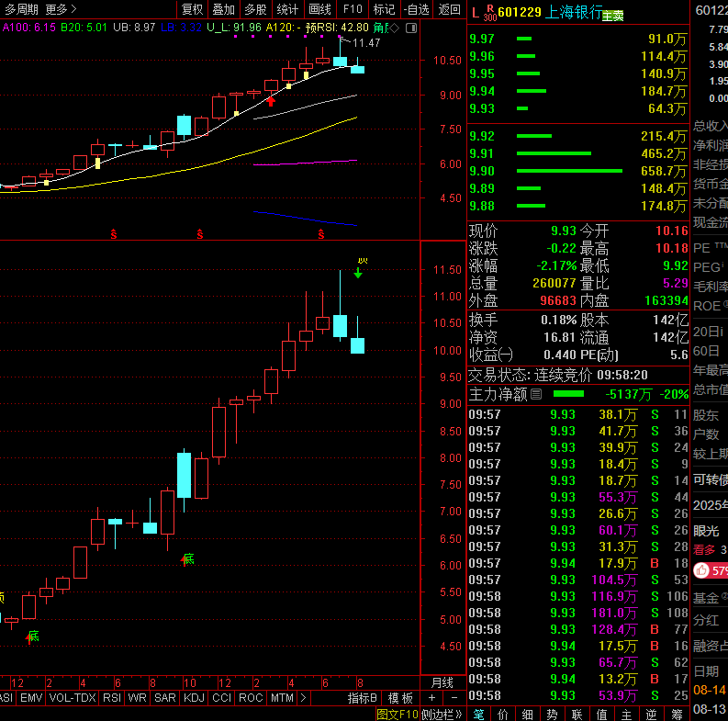Click the 标记 mark toolbar item

point(384,9)
